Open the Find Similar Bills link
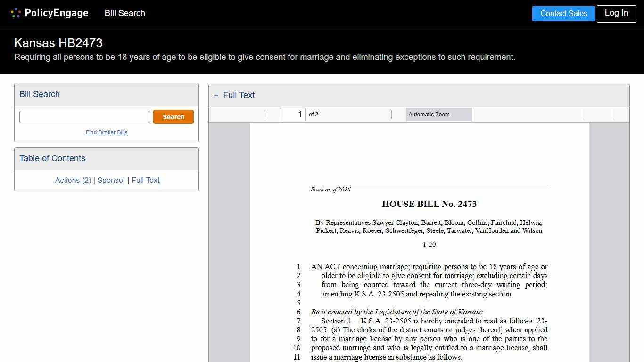644x362 pixels. pyautogui.click(x=107, y=132)
